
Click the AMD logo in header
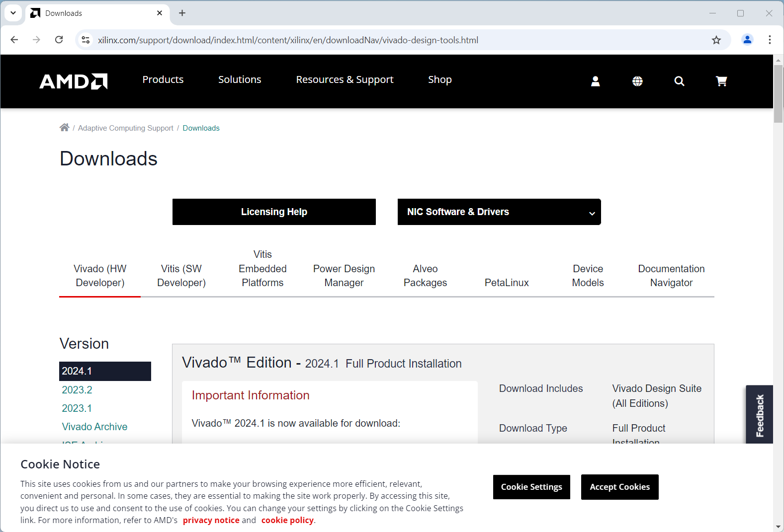pos(74,81)
